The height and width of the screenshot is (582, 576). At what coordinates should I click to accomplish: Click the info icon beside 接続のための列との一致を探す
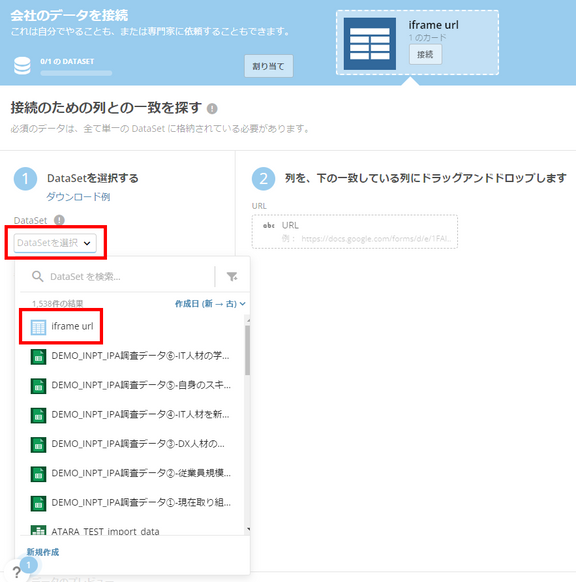pos(212,109)
